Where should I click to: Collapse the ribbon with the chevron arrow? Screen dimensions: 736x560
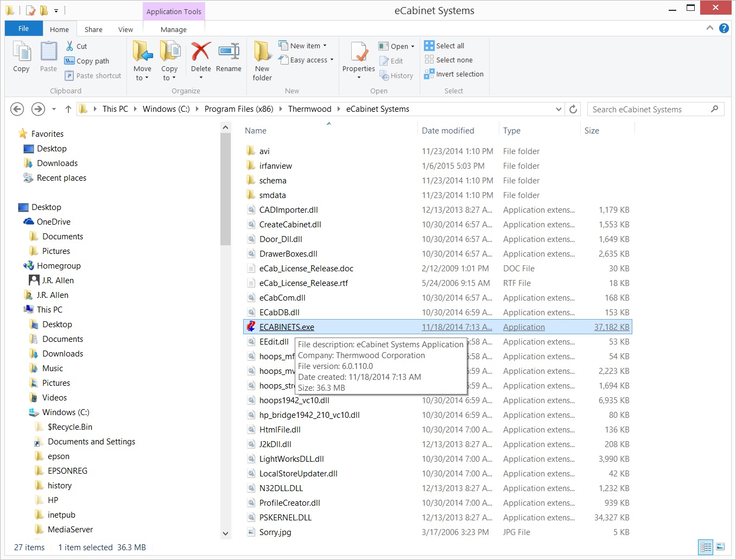709,28
